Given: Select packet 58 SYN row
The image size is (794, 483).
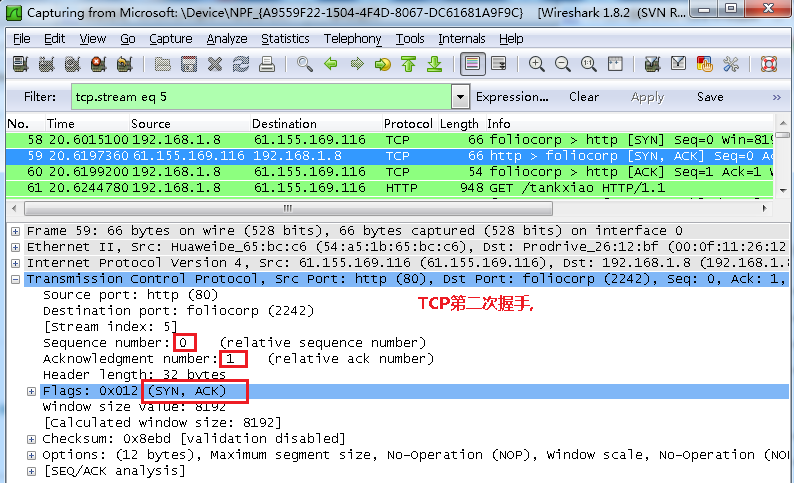Looking at the screenshot, I should pos(390,140).
